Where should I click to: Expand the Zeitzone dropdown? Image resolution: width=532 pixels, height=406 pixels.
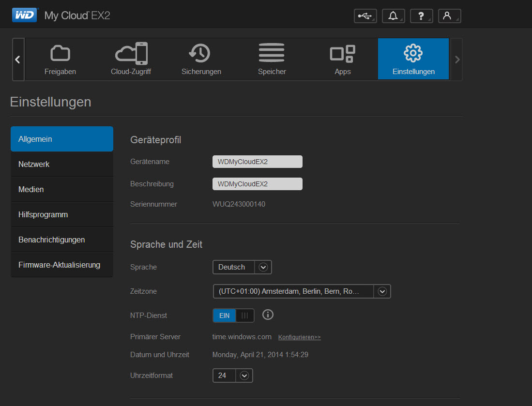[302, 291]
